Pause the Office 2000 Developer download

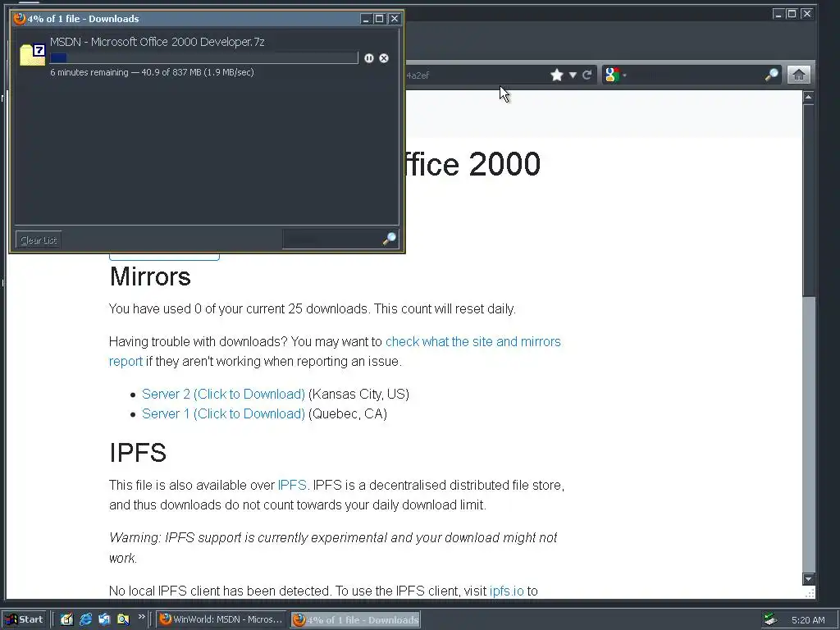pyautogui.click(x=368, y=58)
